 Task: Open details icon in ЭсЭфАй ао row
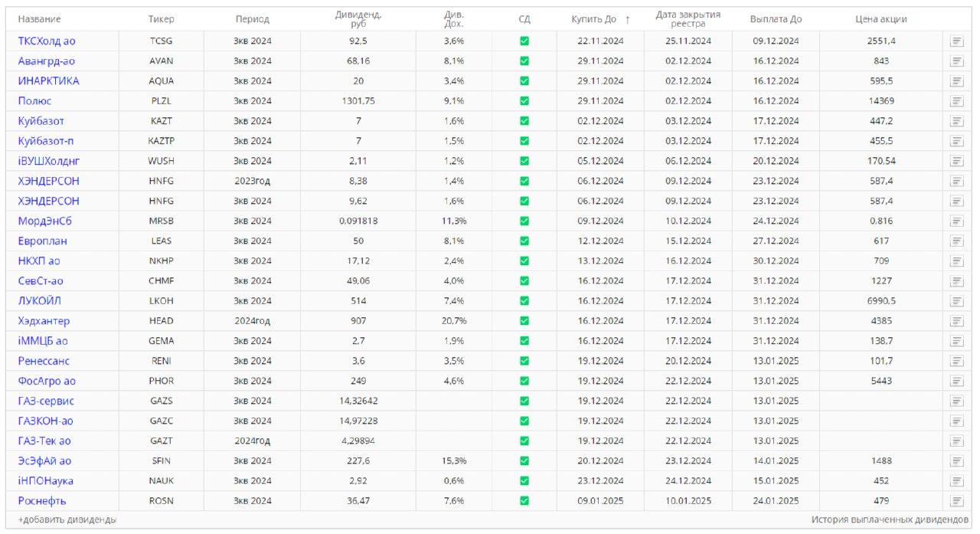point(956,460)
